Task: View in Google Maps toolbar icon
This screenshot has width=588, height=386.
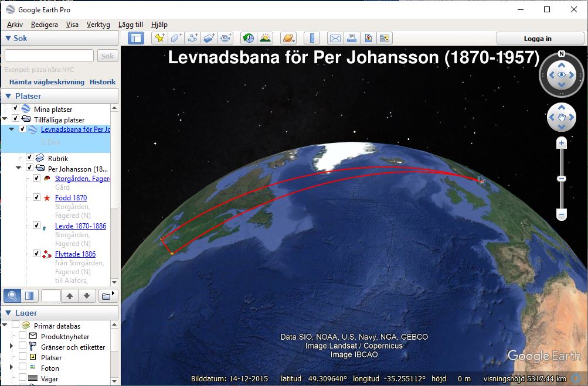Action: [385, 38]
